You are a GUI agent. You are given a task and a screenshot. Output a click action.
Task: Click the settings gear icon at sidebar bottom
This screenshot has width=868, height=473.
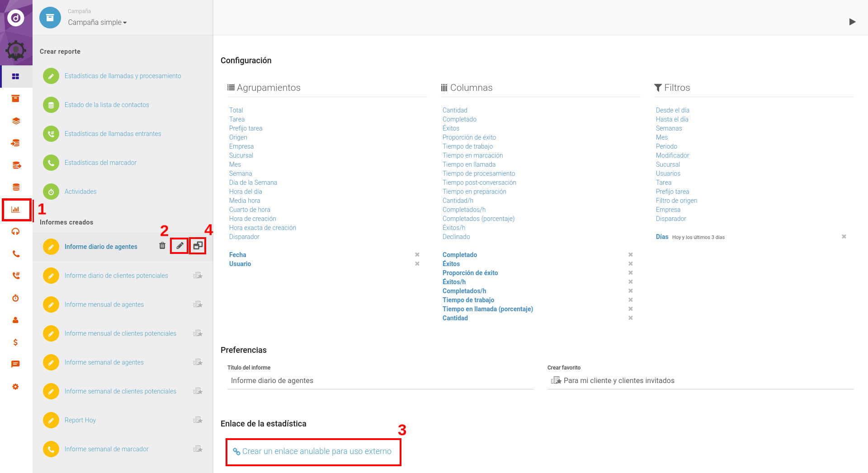click(16, 387)
